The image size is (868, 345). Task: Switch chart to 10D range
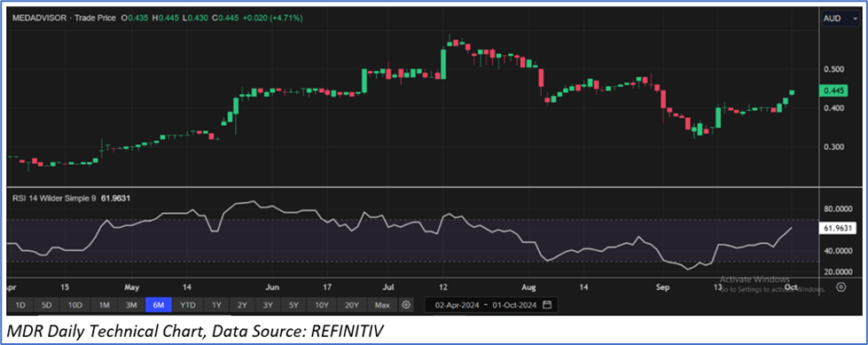(x=74, y=304)
